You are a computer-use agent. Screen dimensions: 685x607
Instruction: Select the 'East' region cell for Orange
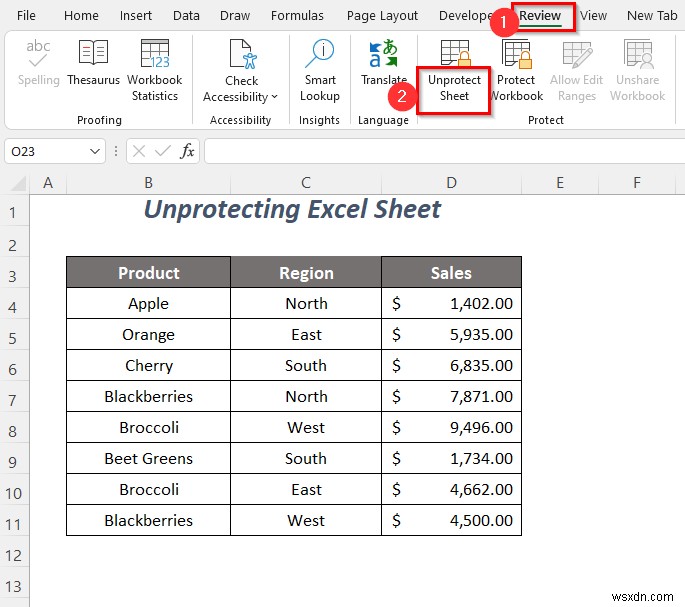[x=306, y=334]
